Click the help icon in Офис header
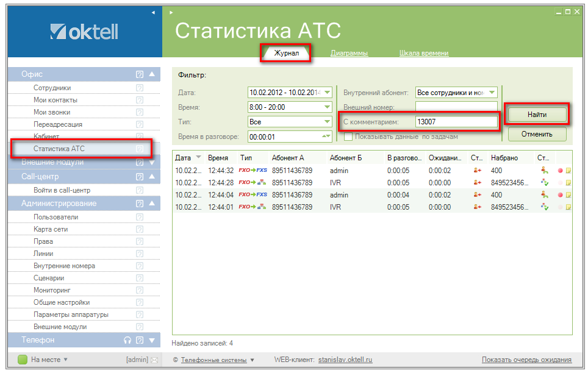The width and height of the screenshot is (588, 373). (140, 74)
